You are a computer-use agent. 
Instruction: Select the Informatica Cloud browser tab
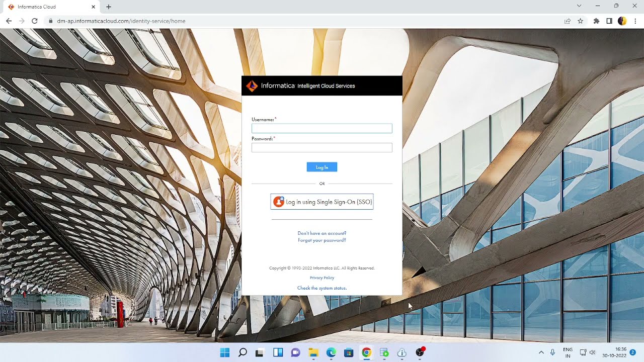pyautogui.click(x=50, y=7)
